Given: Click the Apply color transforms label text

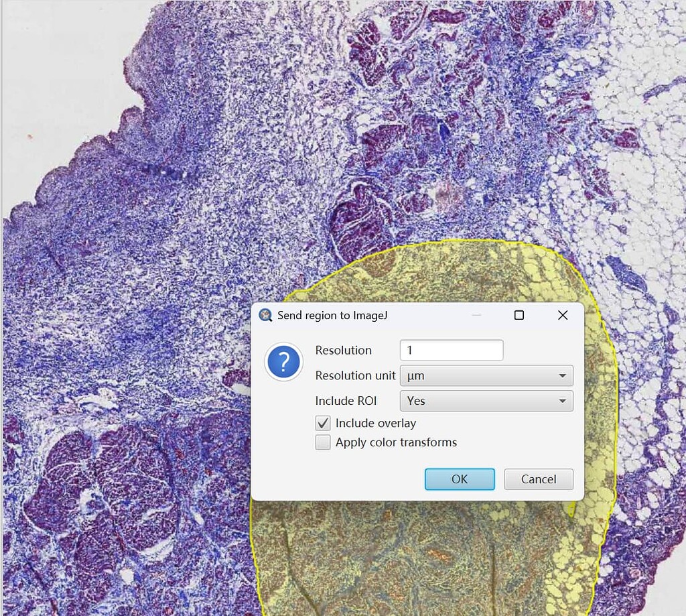Looking at the screenshot, I should [395, 442].
